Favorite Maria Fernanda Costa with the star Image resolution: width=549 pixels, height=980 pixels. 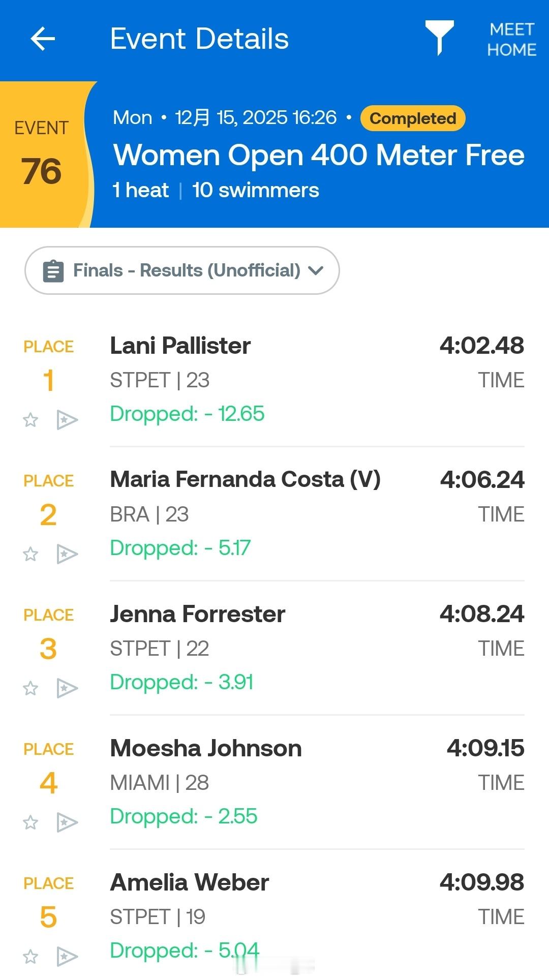pos(30,554)
